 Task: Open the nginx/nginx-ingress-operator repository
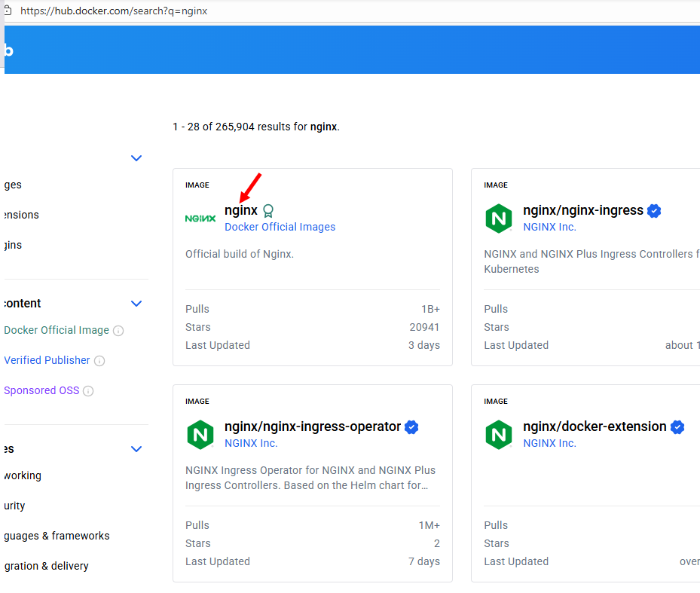coord(313,426)
